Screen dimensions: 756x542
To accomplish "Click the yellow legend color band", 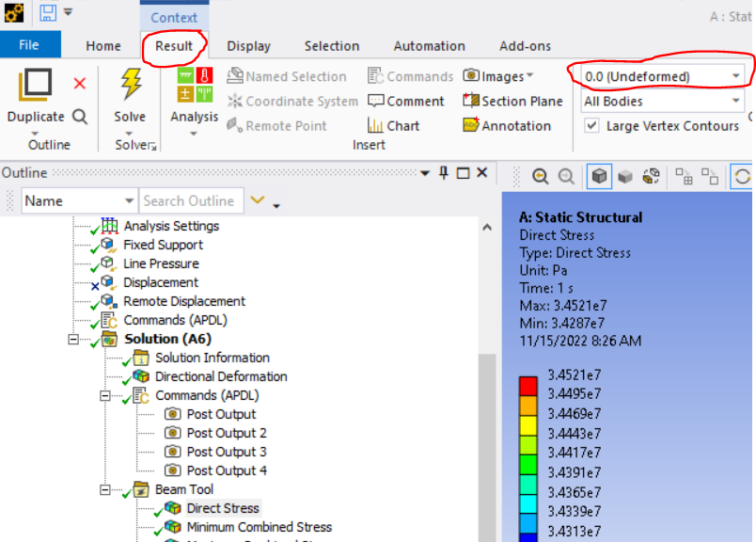I will (x=528, y=425).
